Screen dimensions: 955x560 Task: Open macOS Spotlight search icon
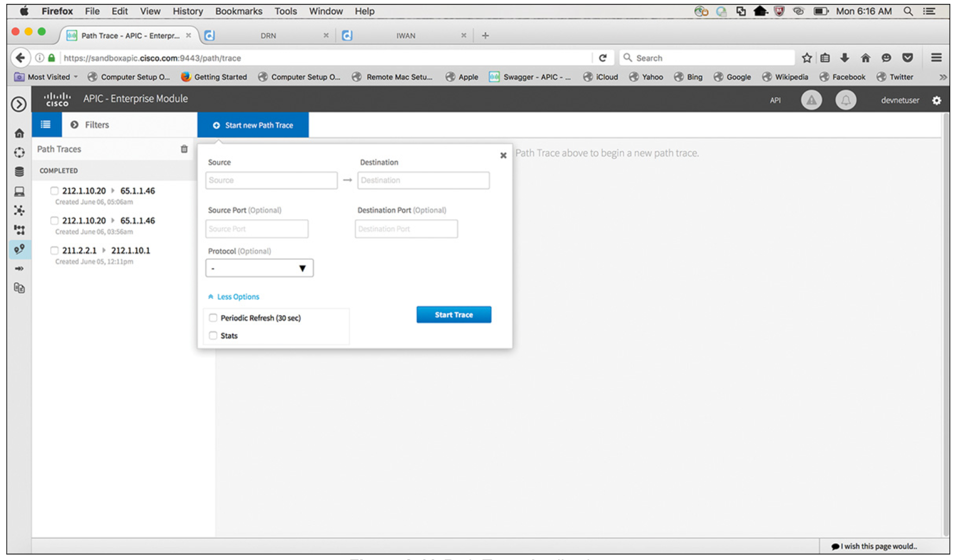pyautogui.click(x=908, y=11)
